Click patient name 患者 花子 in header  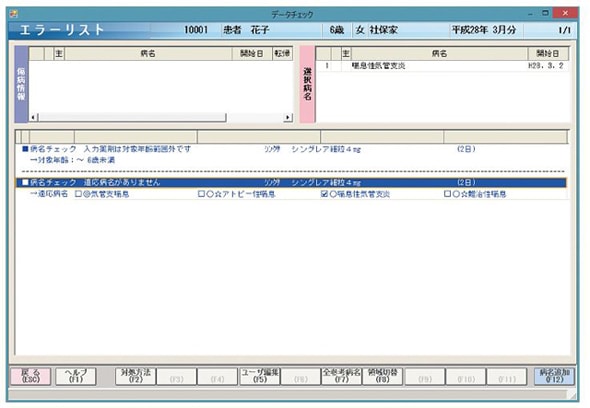pyautogui.click(x=246, y=30)
